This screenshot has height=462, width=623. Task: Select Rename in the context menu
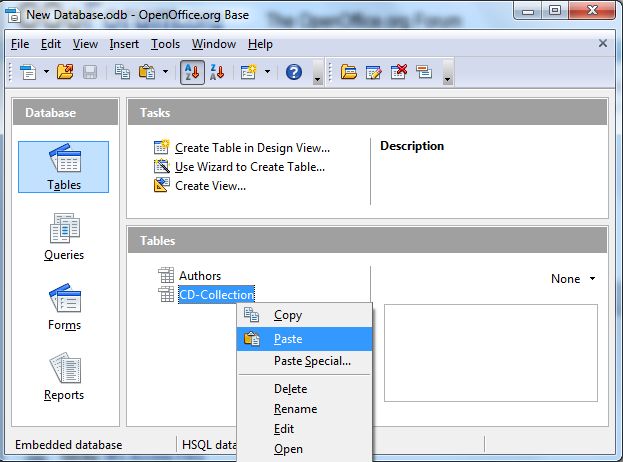[295, 409]
